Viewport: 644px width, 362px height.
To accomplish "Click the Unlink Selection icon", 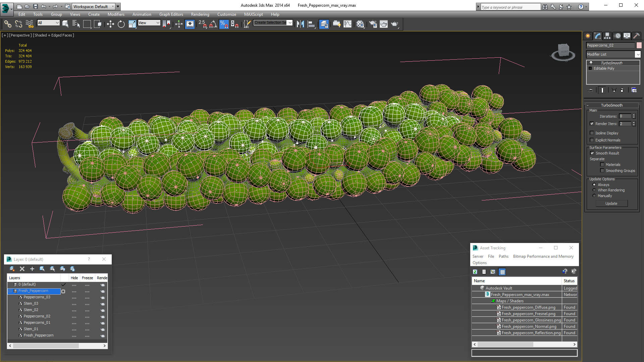I will 18,24.
